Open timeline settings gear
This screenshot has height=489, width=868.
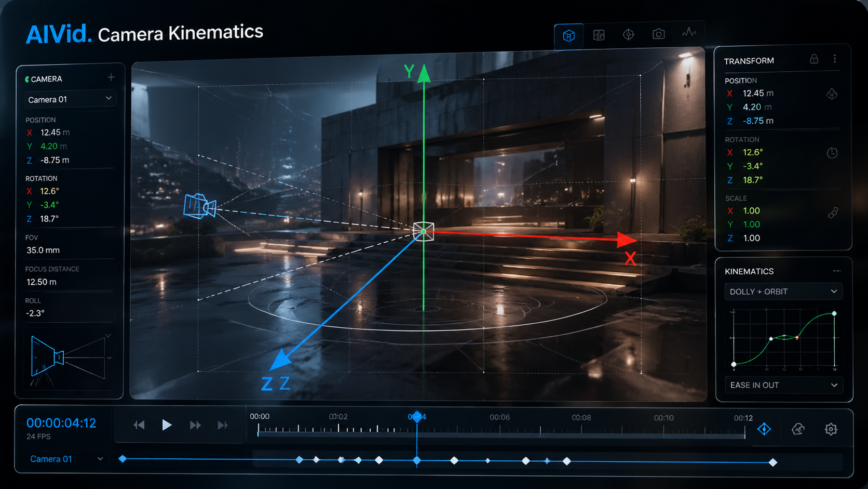pyautogui.click(x=831, y=429)
